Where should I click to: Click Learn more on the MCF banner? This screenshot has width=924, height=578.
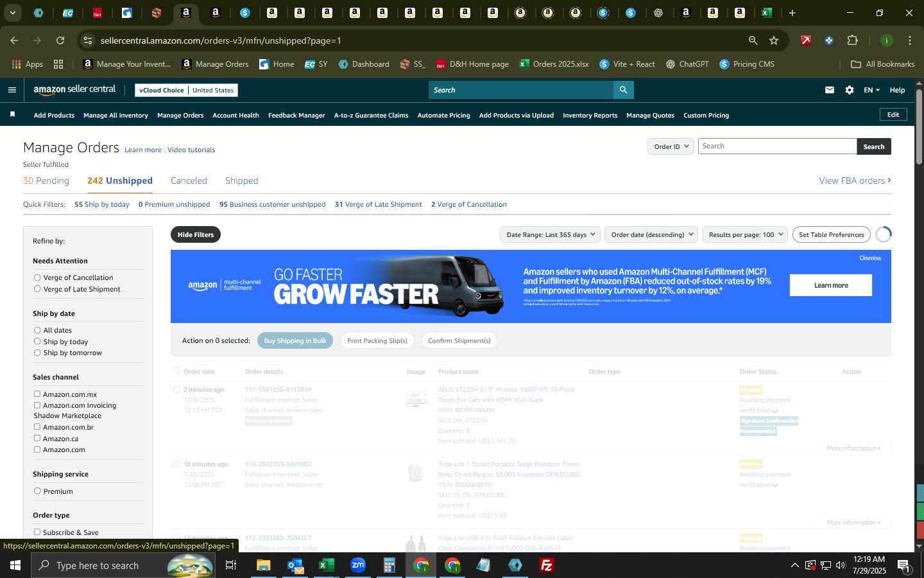click(x=831, y=285)
